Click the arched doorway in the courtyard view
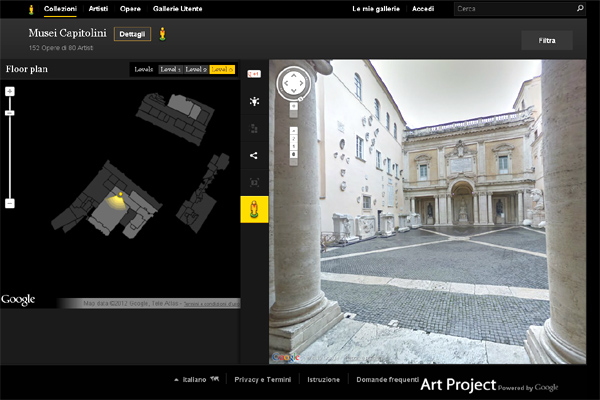Image resolution: width=600 pixels, height=400 pixels. click(462, 203)
